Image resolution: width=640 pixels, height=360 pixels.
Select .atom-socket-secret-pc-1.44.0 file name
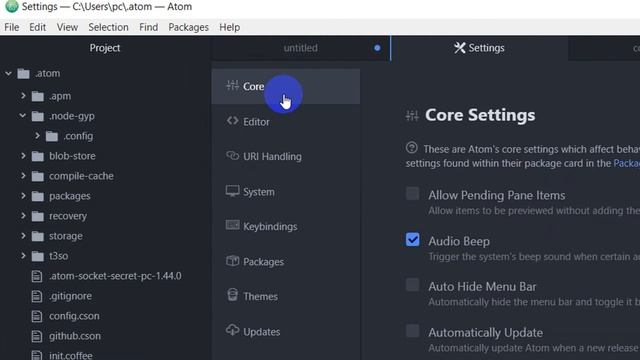click(x=116, y=276)
